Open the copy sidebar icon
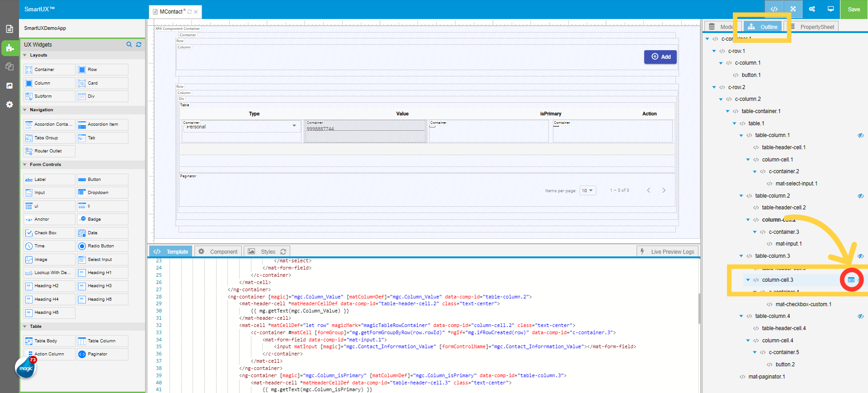 point(9,66)
